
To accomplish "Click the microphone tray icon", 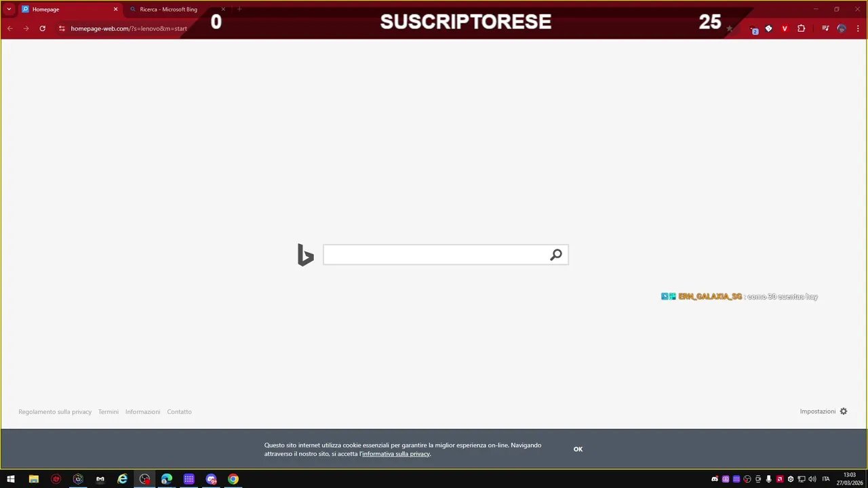I will tap(769, 479).
